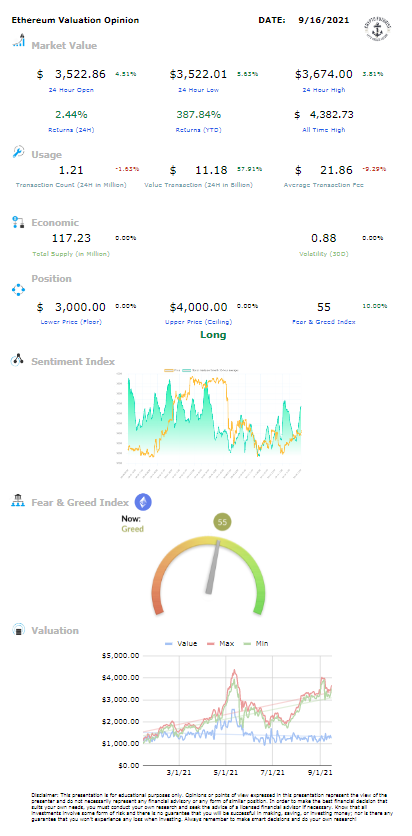Click the Market Value bar chart icon

(19, 41)
